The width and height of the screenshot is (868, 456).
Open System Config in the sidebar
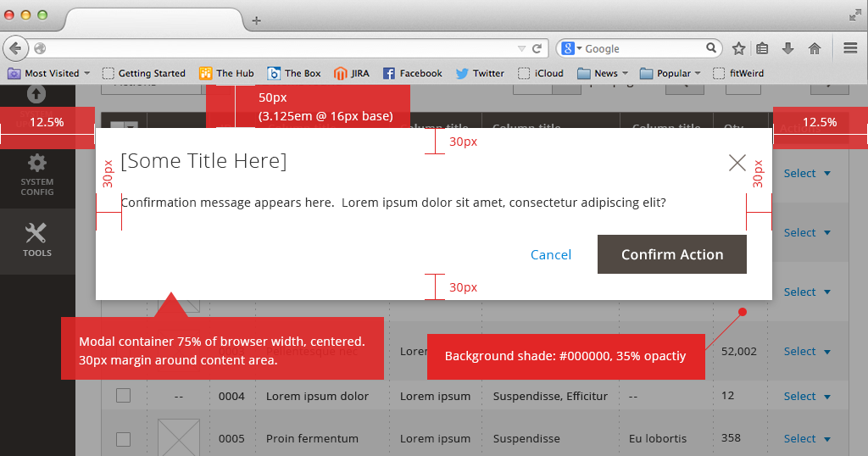point(37,175)
